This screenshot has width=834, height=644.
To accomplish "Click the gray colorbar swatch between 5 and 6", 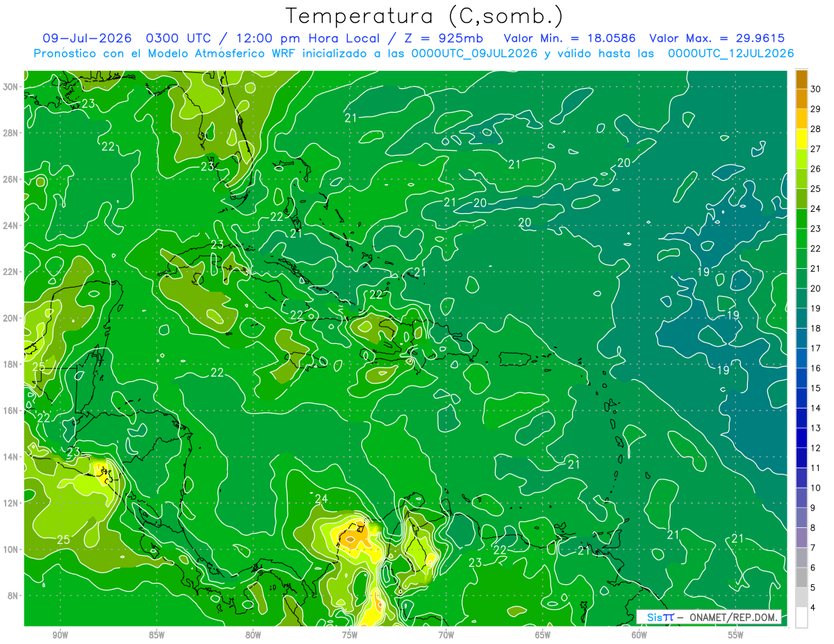I will (x=801, y=577).
